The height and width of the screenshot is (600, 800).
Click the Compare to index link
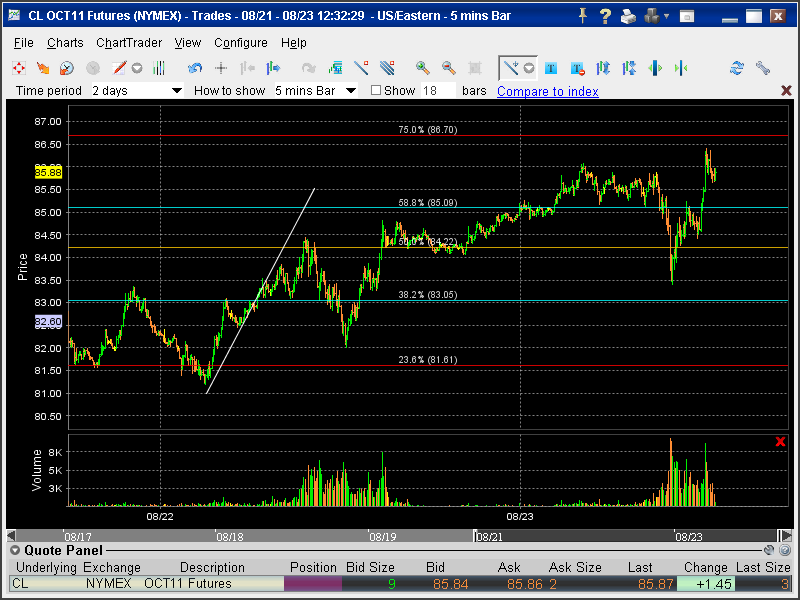[x=547, y=91]
